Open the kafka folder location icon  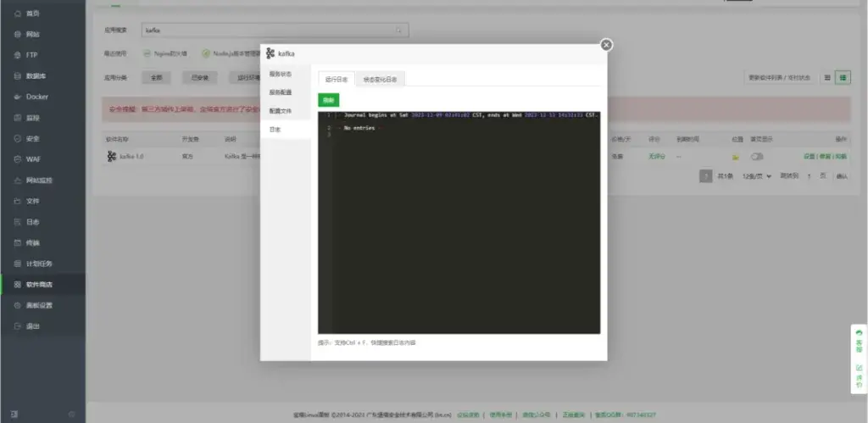coord(735,157)
